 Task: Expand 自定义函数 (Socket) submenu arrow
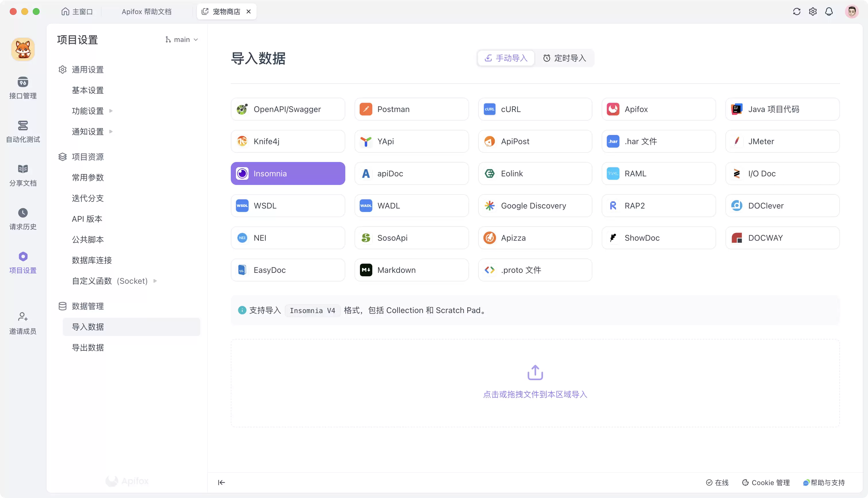155,281
